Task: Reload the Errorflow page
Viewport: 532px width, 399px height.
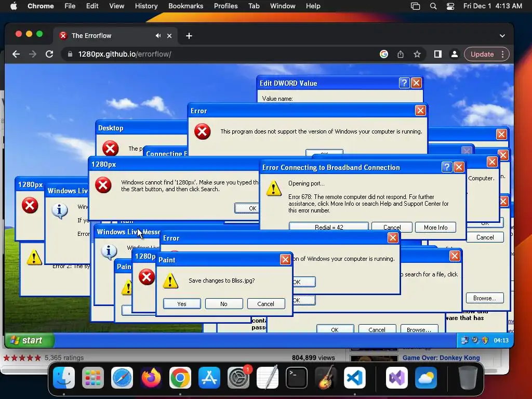Action: [x=49, y=54]
